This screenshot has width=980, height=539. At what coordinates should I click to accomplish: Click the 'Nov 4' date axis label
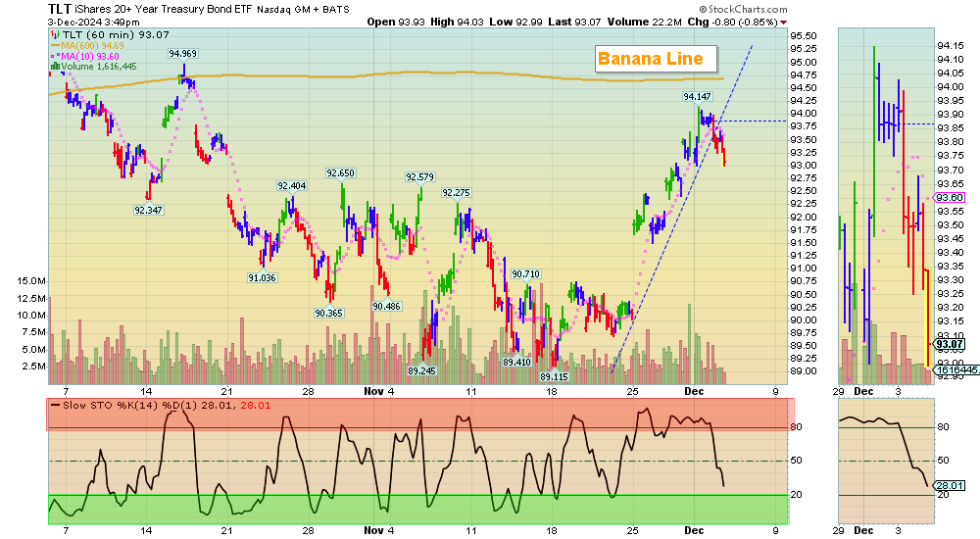[379, 391]
